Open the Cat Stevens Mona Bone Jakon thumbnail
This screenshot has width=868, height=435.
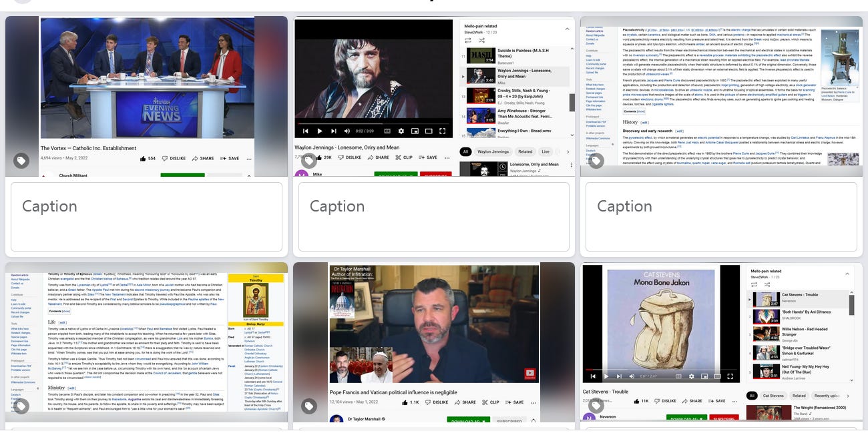point(721,342)
